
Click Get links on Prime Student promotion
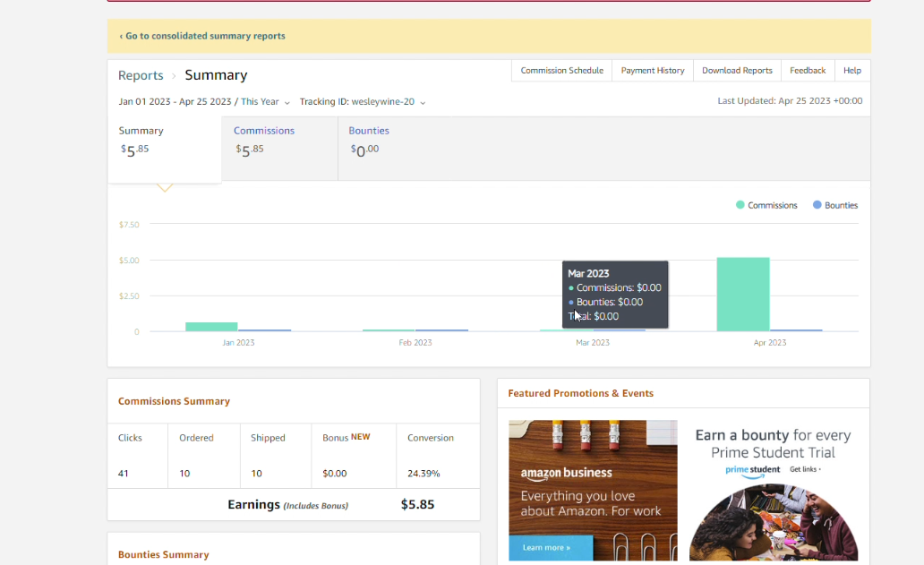[x=805, y=469]
